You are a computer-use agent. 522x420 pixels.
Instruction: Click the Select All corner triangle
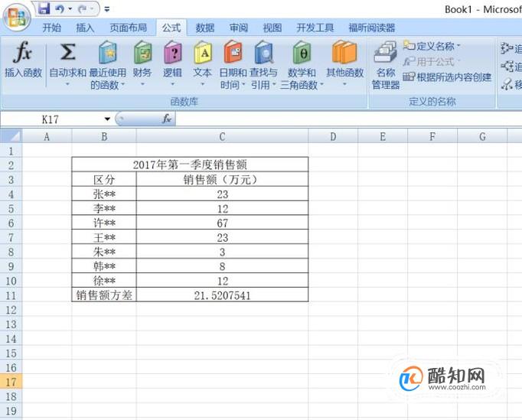[x=11, y=136]
